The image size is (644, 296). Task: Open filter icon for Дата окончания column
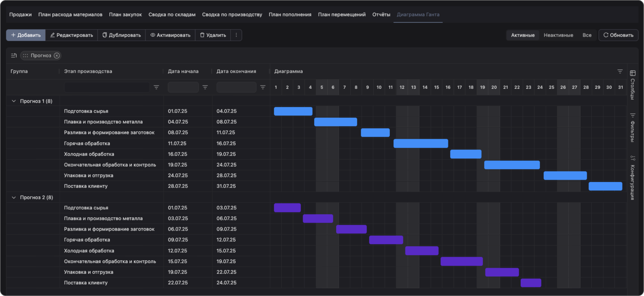(x=262, y=87)
